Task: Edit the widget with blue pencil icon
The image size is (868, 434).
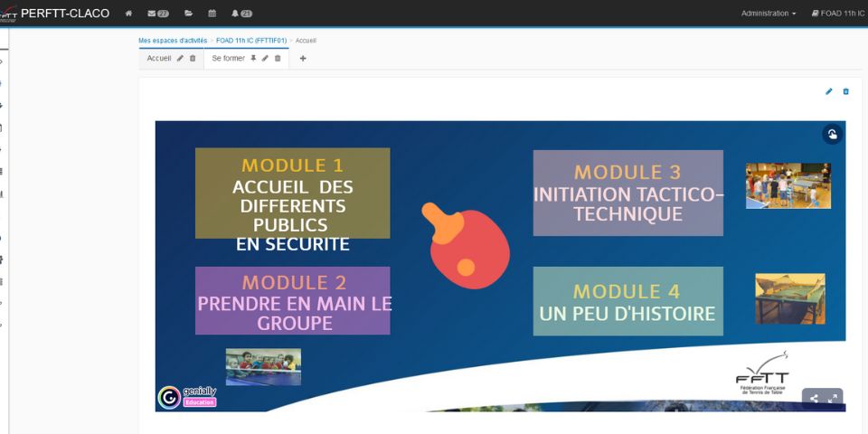Action: [x=829, y=91]
